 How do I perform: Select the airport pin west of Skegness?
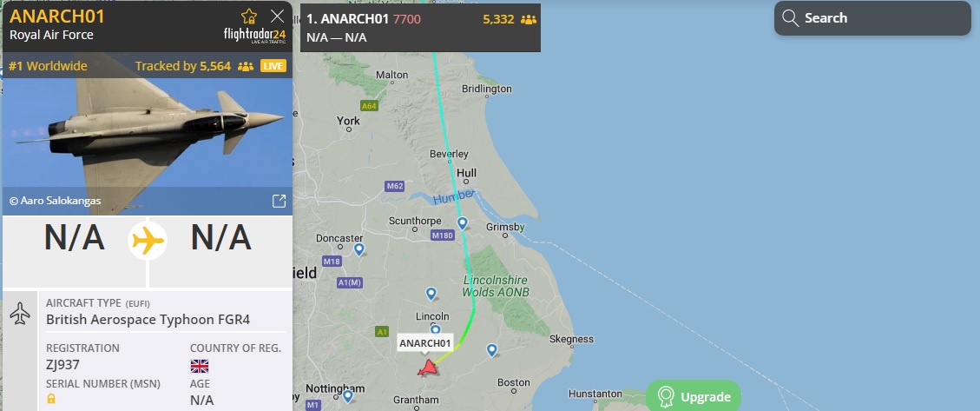492,350
